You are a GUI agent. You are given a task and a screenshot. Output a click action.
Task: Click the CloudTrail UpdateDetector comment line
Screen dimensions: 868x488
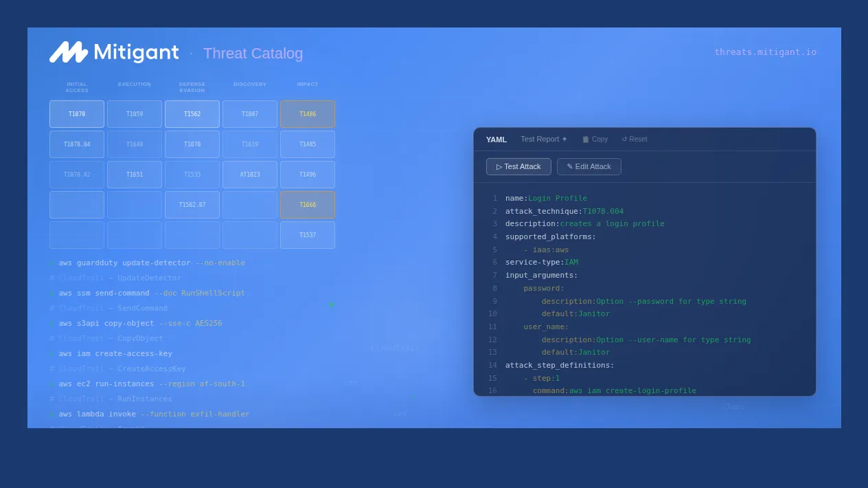pos(115,278)
